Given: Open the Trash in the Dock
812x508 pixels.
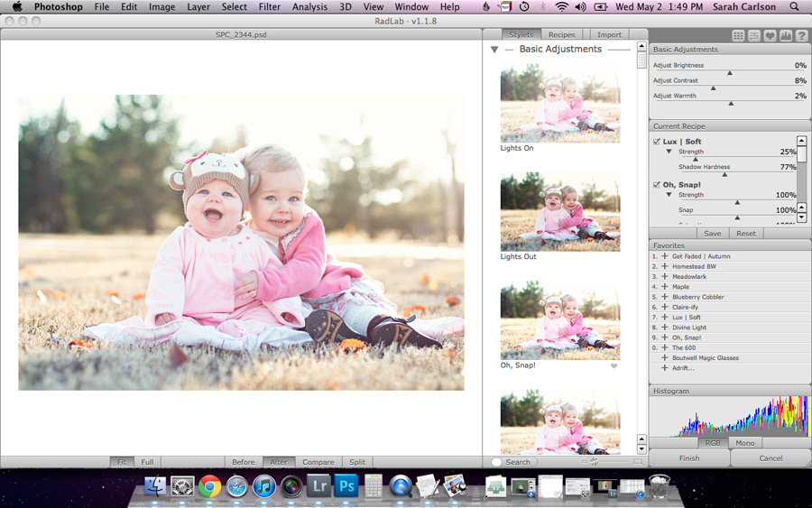Looking at the screenshot, I should click(x=660, y=486).
